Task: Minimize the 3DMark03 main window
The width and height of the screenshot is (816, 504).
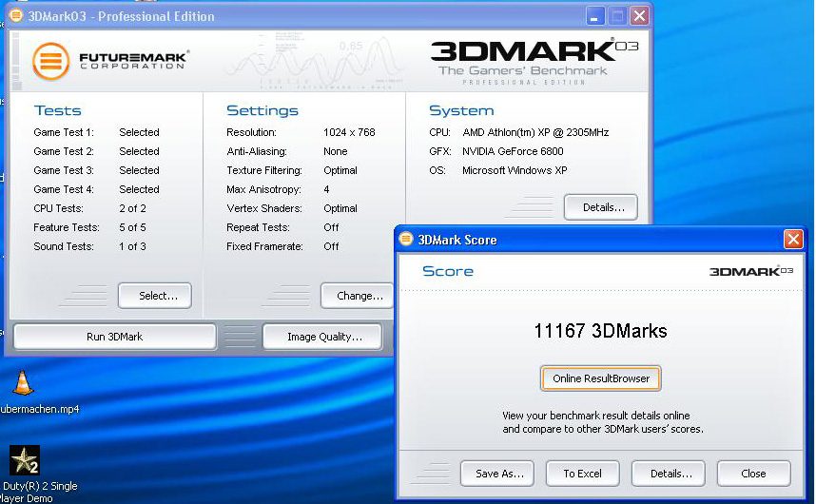Action: tap(594, 16)
